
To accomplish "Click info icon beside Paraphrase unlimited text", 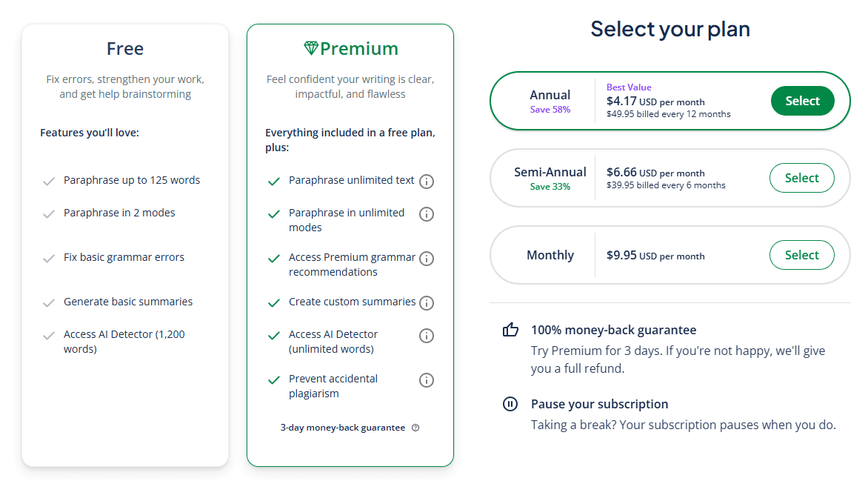I will (x=427, y=181).
